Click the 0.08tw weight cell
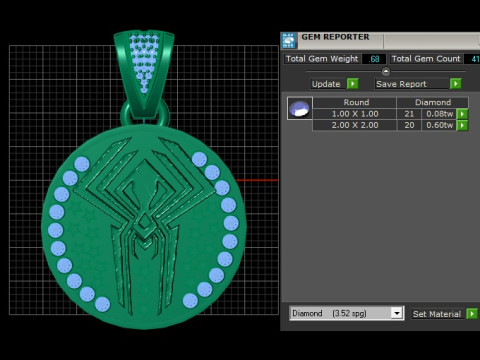480x360 pixels. [x=439, y=114]
